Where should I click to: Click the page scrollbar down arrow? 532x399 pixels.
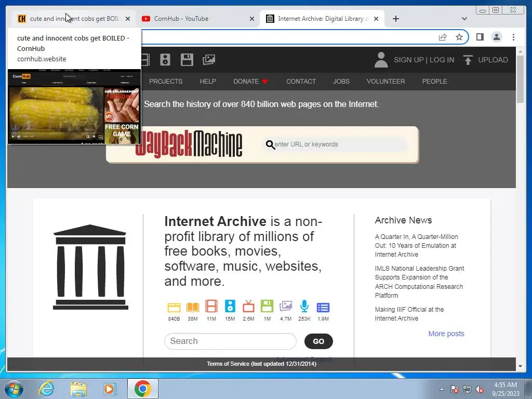[520, 366]
